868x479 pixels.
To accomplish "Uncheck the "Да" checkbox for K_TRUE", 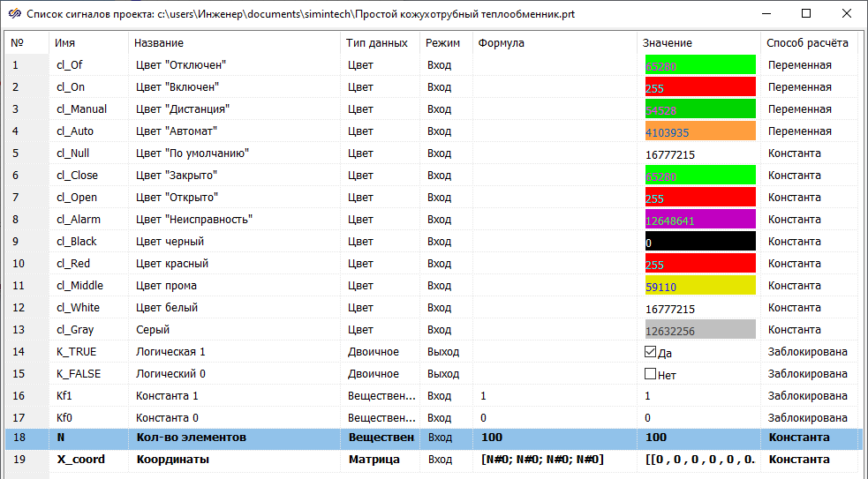I will pyautogui.click(x=651, y=352).
